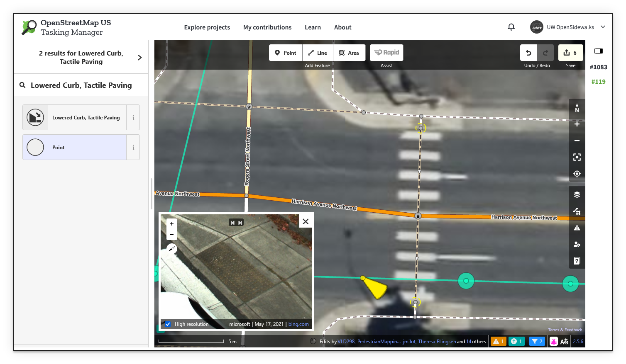Image resolution: width=626 pixels, height=364 pixels.
Task: Save the 6 pending edits
Action: coord(570,53)
